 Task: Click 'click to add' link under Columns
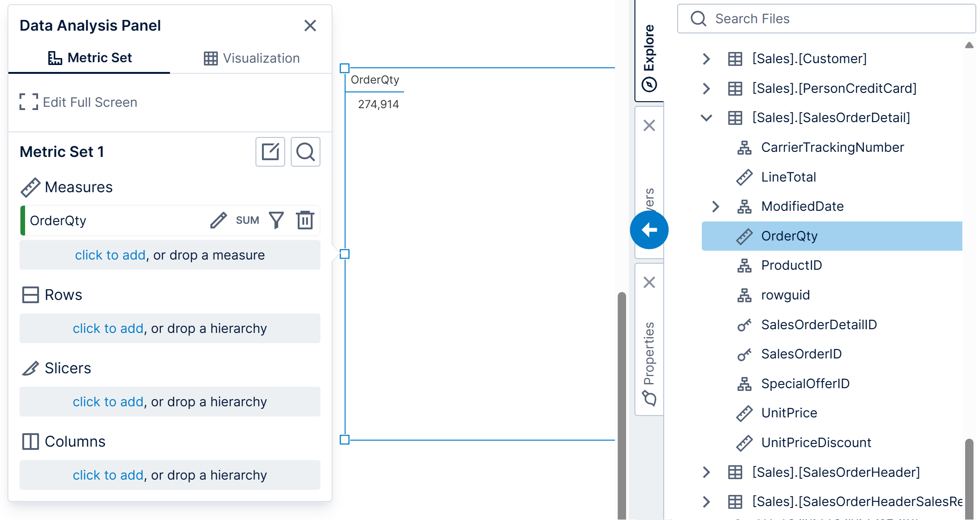pyautogui.click(x=108, y=475)
